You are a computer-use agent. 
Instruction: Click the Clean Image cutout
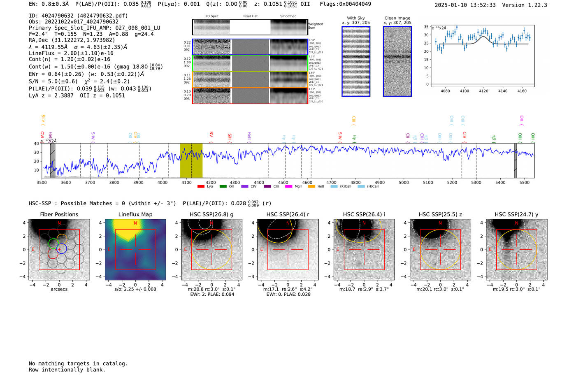click(397, 61)
